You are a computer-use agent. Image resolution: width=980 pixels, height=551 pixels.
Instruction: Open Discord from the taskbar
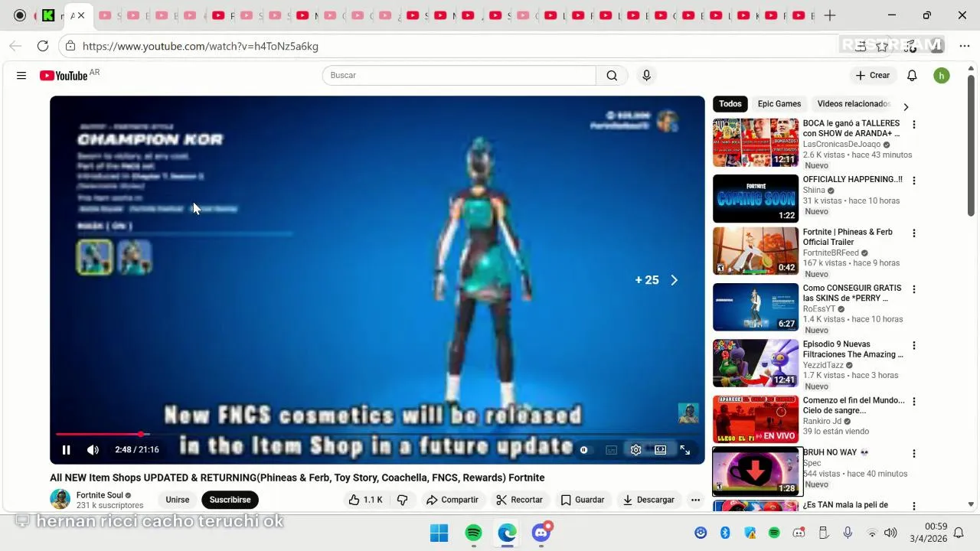point(541,533)
